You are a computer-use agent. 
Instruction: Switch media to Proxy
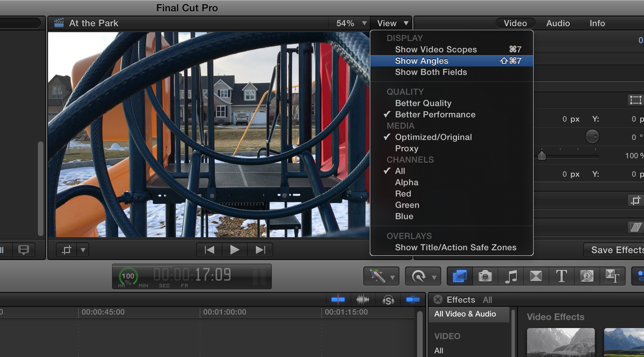(451, 148)
